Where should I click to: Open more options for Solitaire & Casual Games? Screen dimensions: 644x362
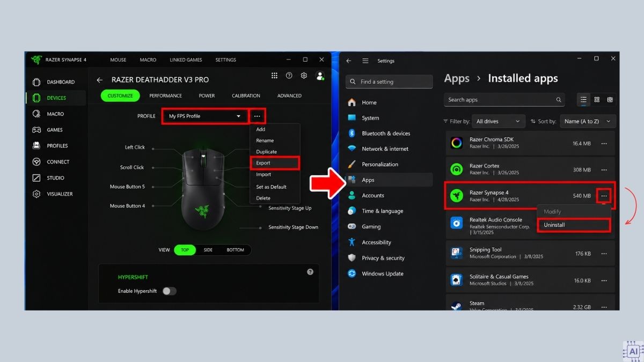coord(604,280)
